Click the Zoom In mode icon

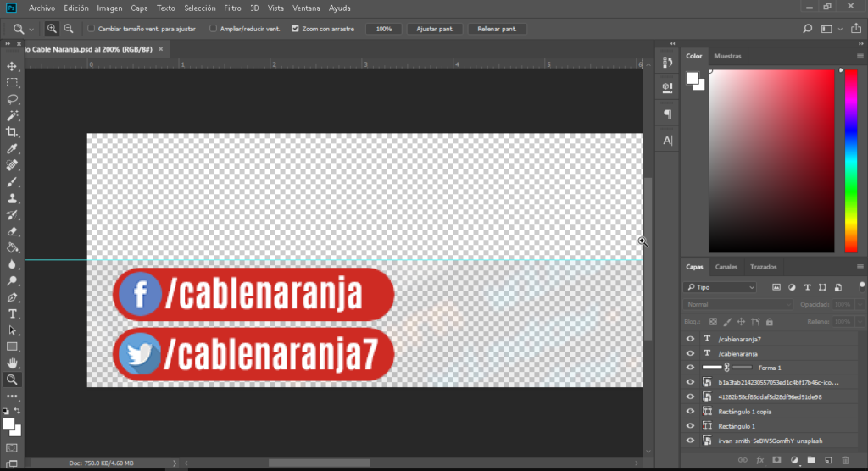52,29
